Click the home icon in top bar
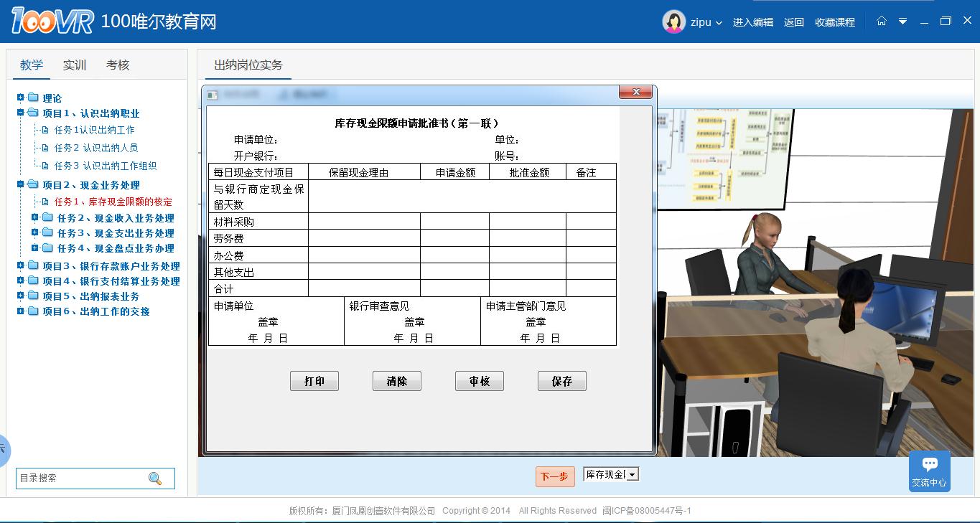 (881, 22)
